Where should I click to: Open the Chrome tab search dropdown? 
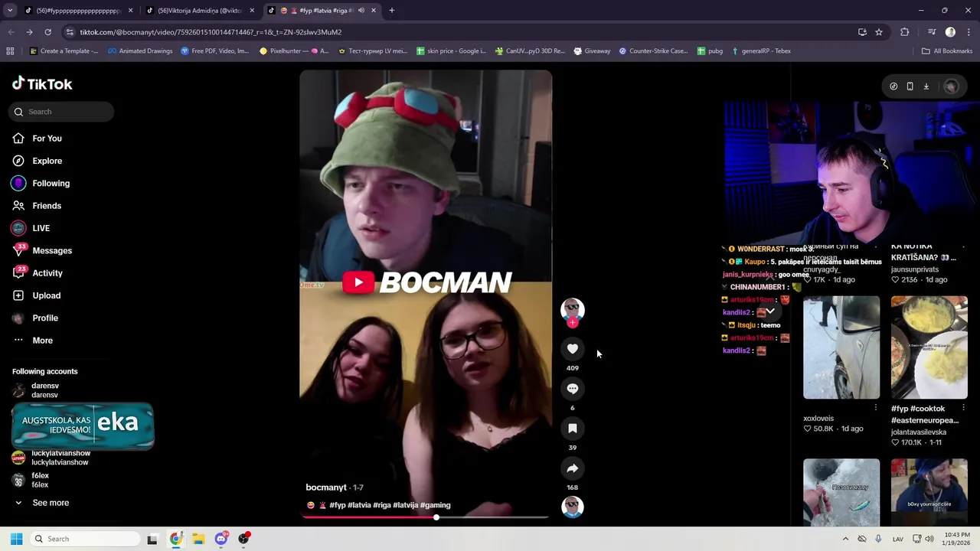click(x=10, y=10)
